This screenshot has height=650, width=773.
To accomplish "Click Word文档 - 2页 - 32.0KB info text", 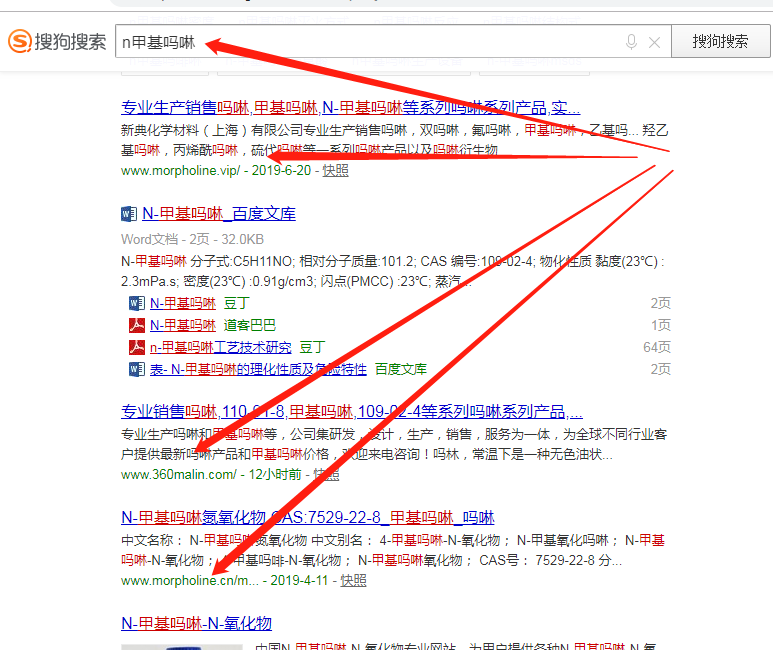I will [192, 240].
